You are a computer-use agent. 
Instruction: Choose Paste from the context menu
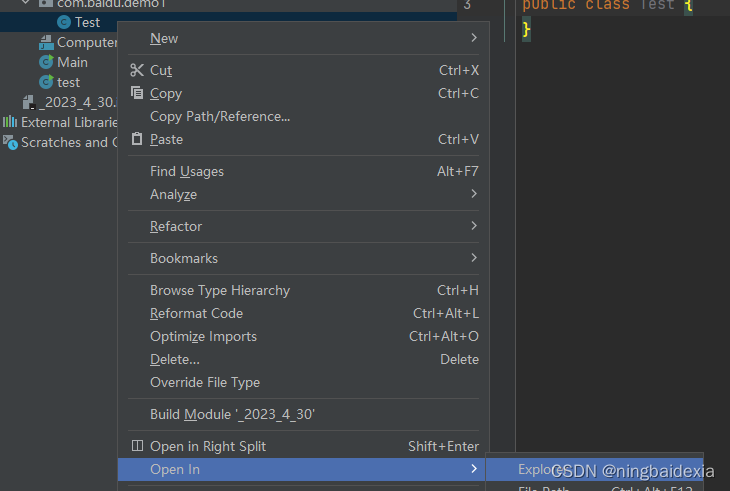304,139
